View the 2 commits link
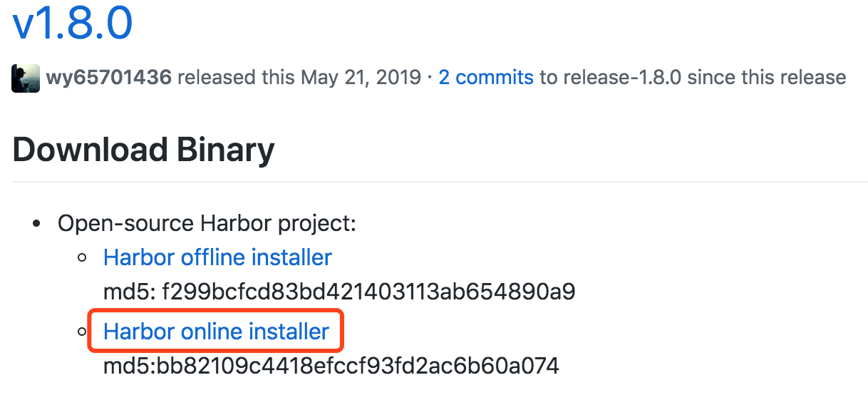 [x=485, y=77]
